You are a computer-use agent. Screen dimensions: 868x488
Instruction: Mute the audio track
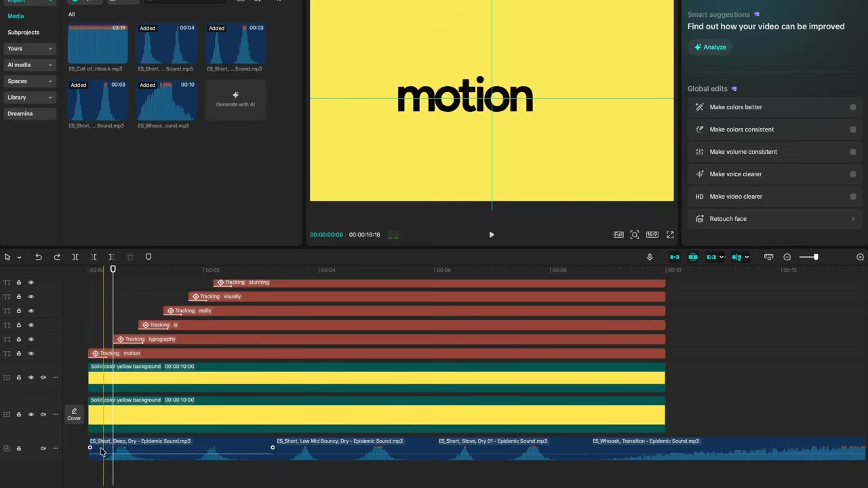click(43, 448)
